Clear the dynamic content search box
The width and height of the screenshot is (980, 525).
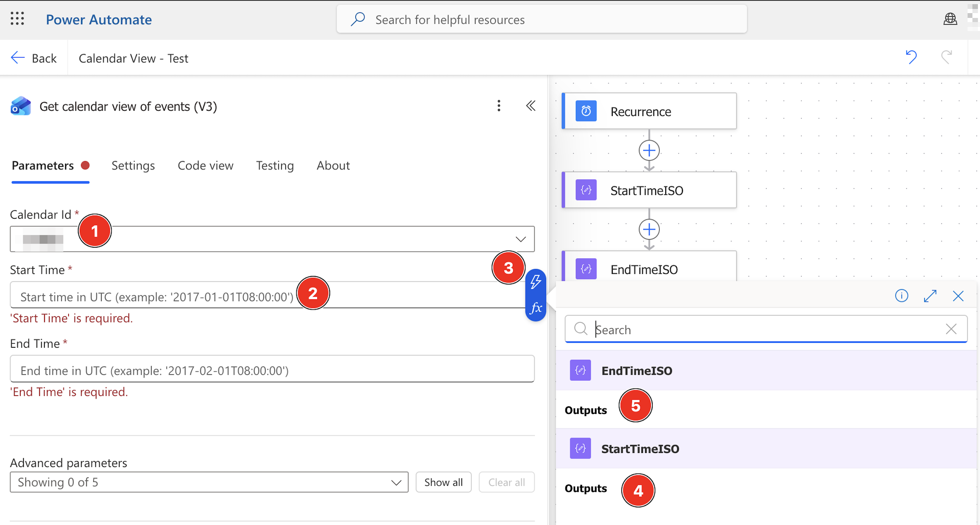tap(951, 329)
